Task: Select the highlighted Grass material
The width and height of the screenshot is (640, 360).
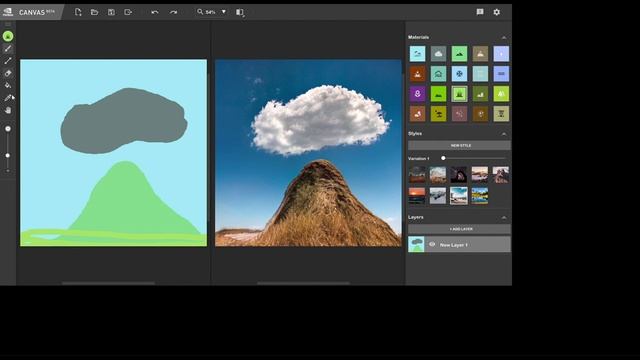Action: pyautogui.click(x=459, y=94)
